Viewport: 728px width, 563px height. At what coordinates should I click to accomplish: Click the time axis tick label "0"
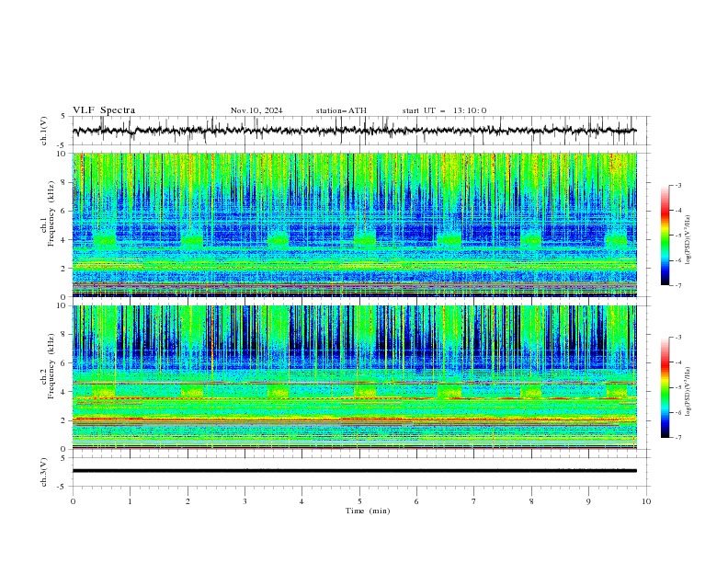coord(73,501)
